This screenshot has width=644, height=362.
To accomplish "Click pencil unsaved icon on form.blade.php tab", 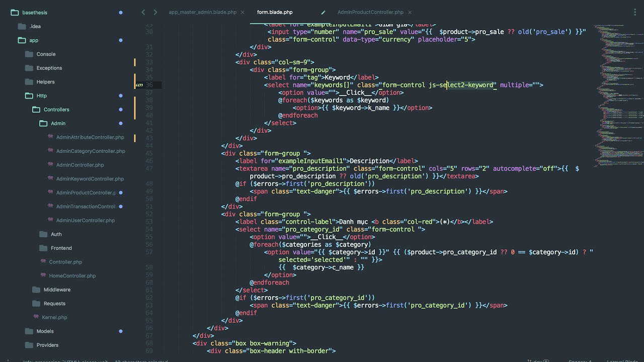I will click(x=323, y=12).
